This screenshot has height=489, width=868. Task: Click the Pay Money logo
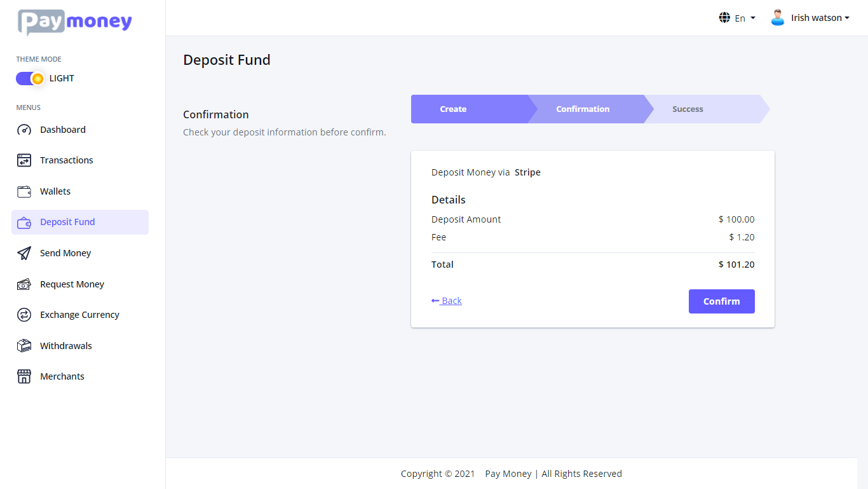point(74,22)
